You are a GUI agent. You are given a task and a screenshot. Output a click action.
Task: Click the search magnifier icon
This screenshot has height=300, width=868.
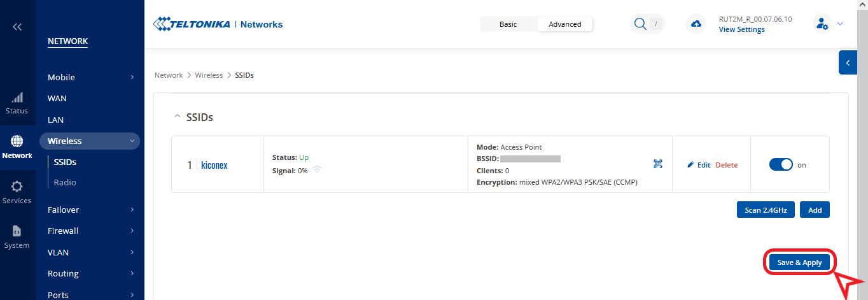640,24
